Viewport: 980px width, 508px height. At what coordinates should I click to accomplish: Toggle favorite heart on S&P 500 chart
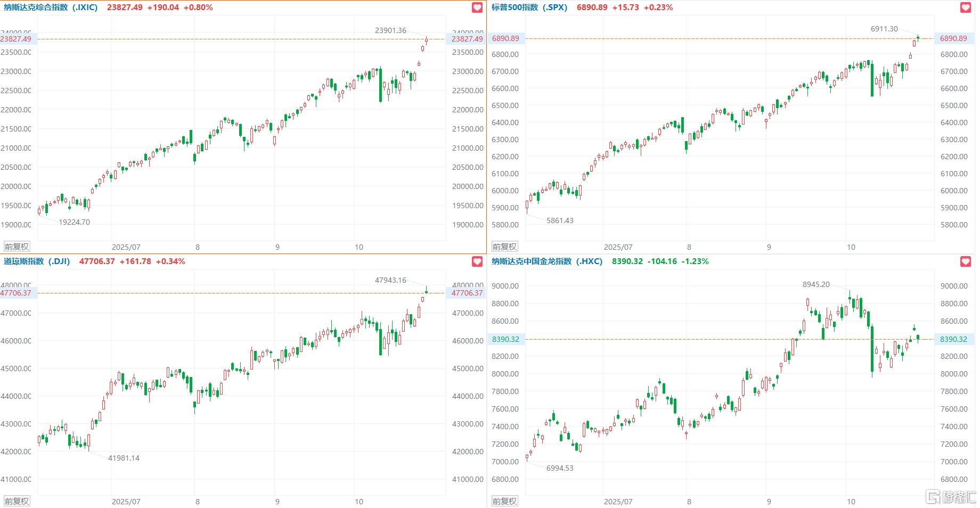click(965, 7)
